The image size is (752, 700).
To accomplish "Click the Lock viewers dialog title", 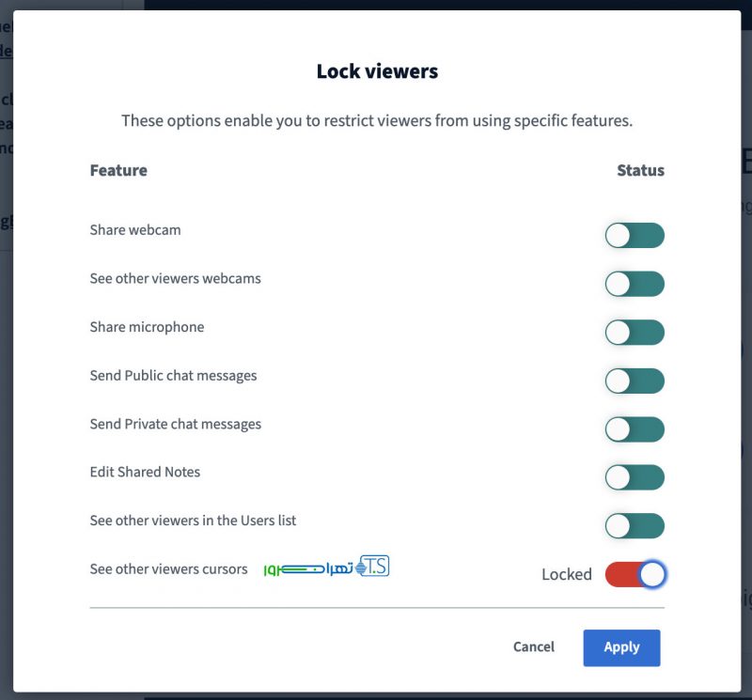I will coord(377,71).
